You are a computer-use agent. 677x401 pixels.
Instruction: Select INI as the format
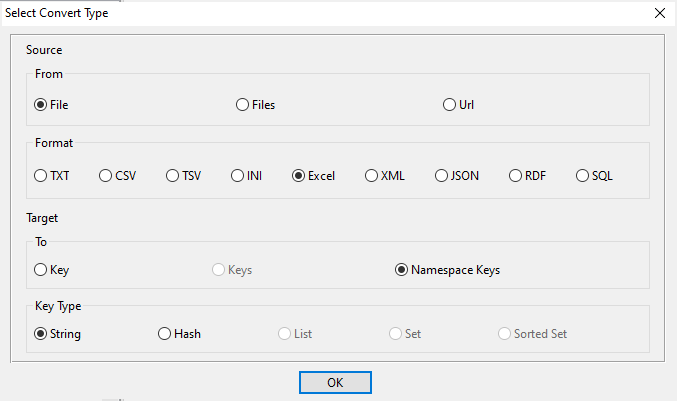[x=238, y=175]
